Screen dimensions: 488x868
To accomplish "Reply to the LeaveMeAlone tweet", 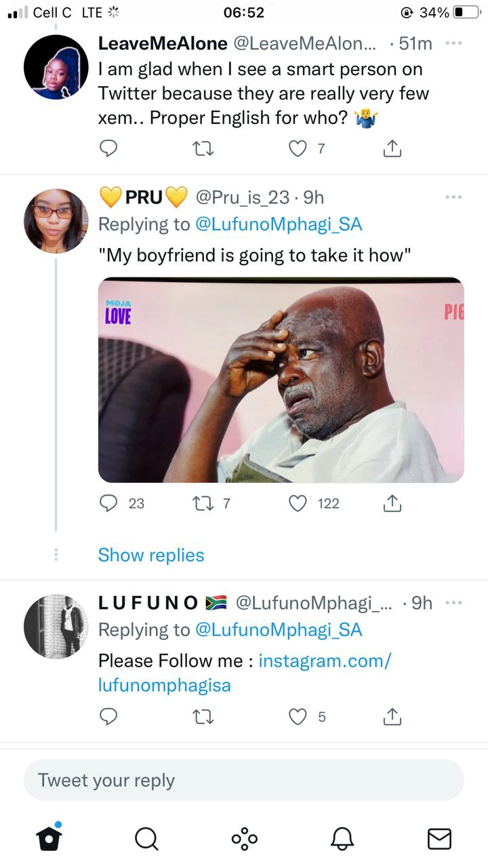I will (109, 148).
